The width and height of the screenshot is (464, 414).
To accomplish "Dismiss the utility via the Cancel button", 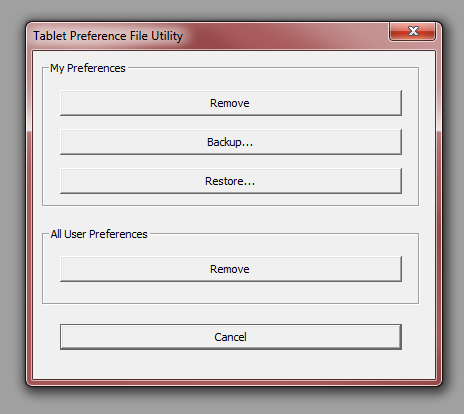I will 231,337.
